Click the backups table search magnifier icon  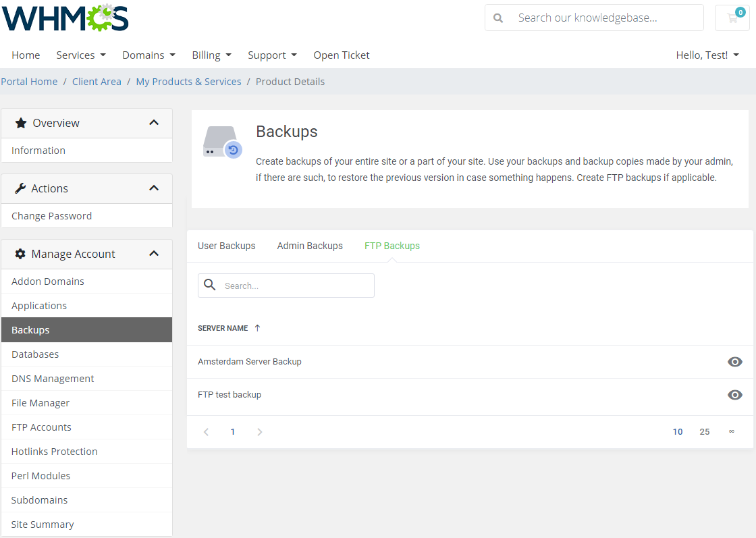pyautogui.click(x=210, y=285)
